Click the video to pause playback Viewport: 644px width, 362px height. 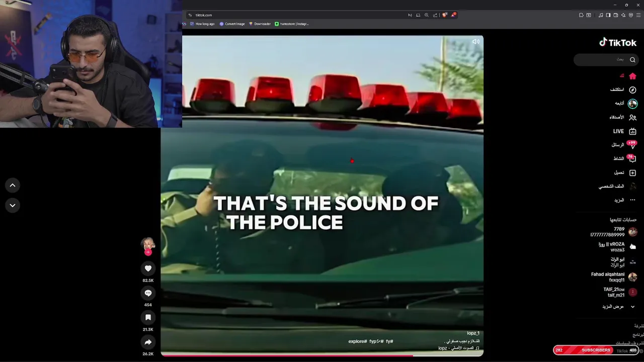click(322, 196)
